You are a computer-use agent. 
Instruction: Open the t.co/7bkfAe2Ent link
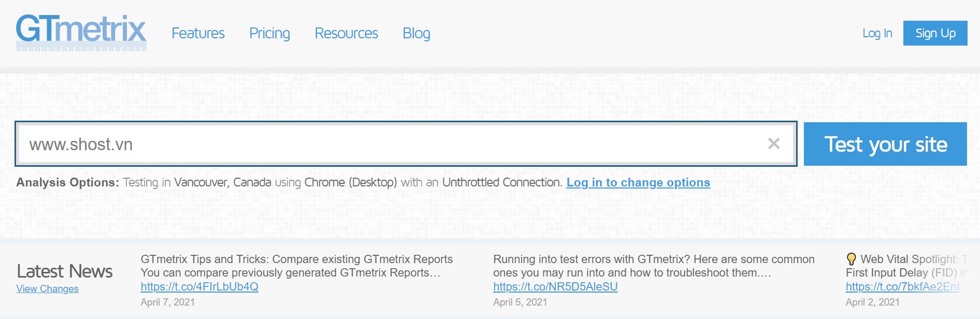tap(902, 286)
